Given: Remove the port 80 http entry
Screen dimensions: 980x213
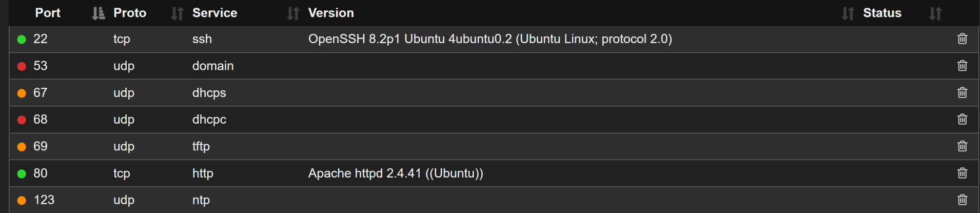Looking at the screenshot, I should click(x=962, y=173).
